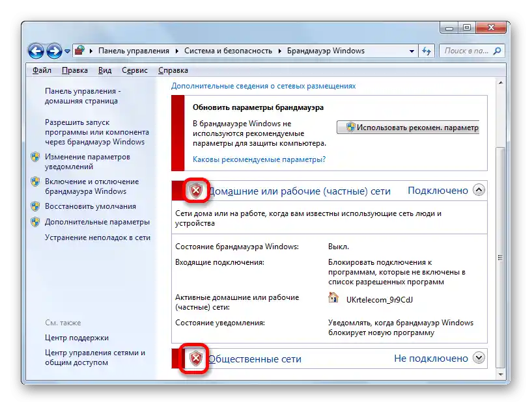Follow the Каковы рекомендуемые параметры? link
Image resolution: width=532 pixels, height=406 pixels.
click(x=259, y=159)
